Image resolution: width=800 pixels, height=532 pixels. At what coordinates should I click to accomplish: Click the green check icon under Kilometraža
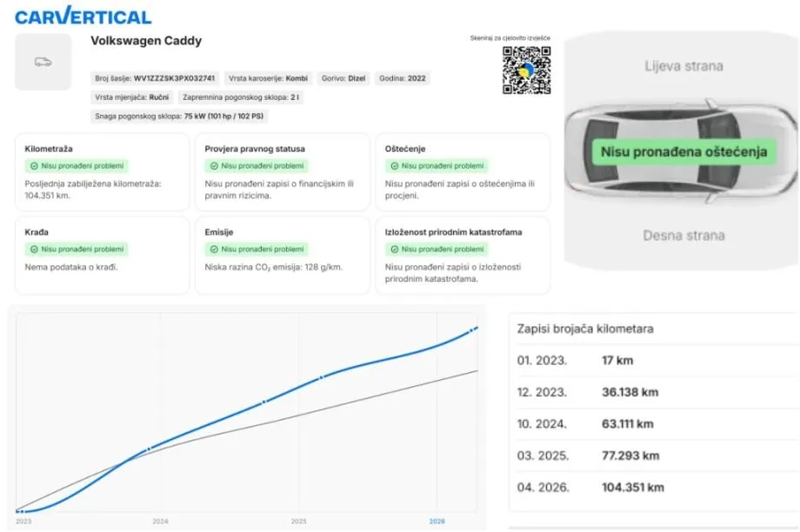[34, 166]
